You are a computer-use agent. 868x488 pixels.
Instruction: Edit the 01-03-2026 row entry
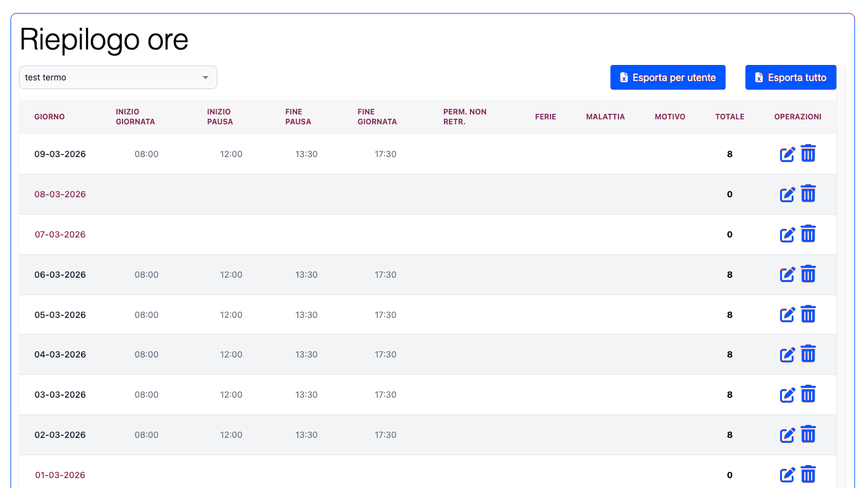click(x=787, y=475)
